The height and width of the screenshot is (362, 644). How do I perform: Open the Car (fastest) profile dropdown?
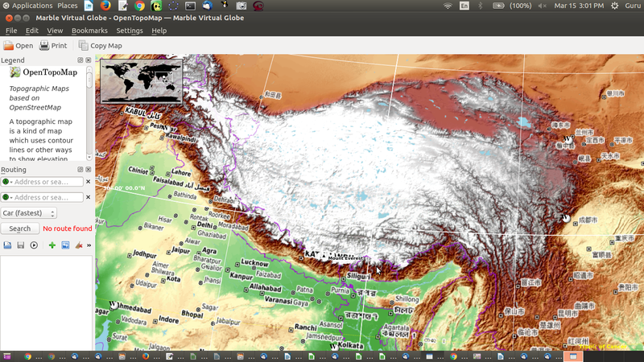click(x=29, y=213)
